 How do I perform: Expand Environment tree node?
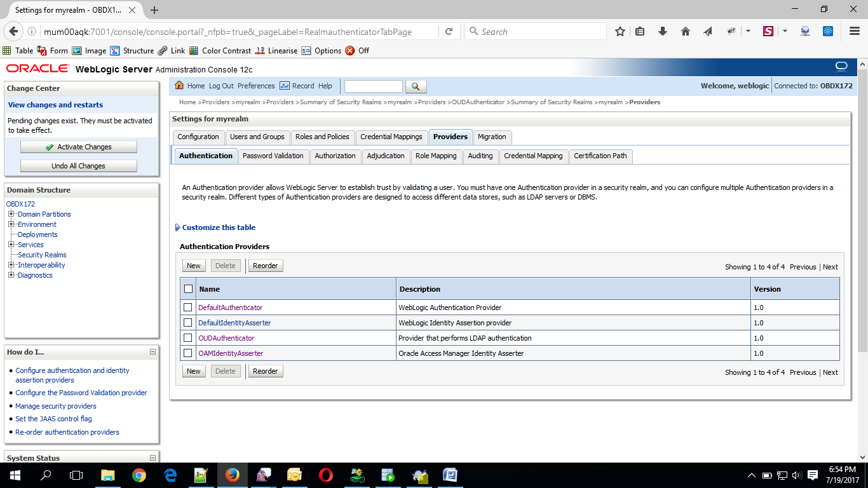tap(11, 224)
